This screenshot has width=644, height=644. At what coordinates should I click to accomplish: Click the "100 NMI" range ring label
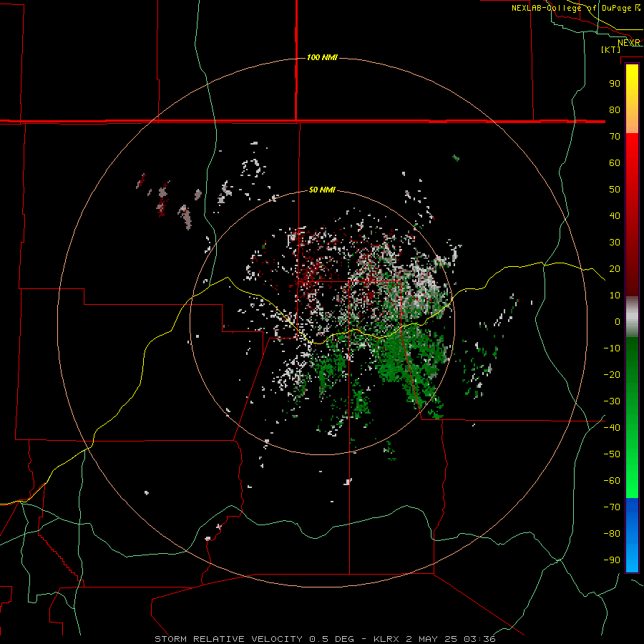coord(322,57)
